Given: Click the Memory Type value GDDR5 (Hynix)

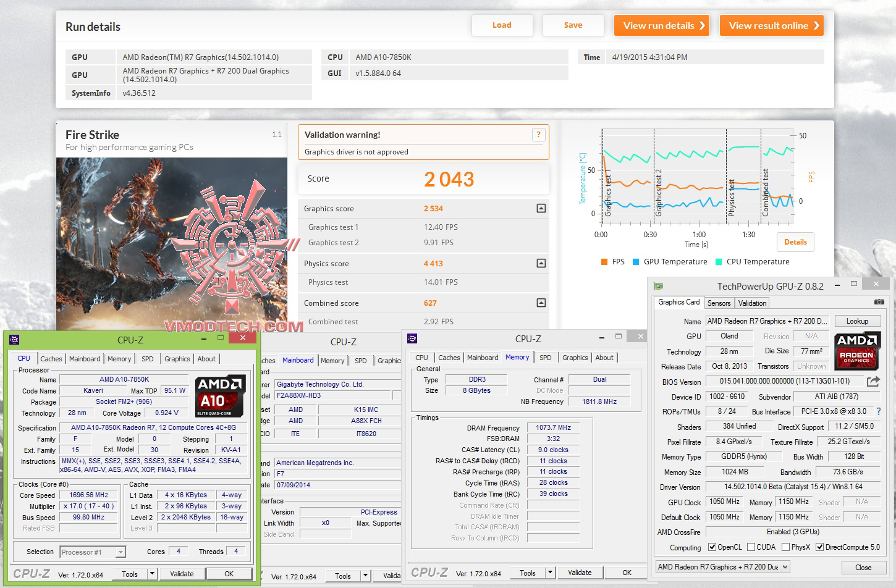Looking at the screenshot, I should pyautogui.click(x=744, y=456).
